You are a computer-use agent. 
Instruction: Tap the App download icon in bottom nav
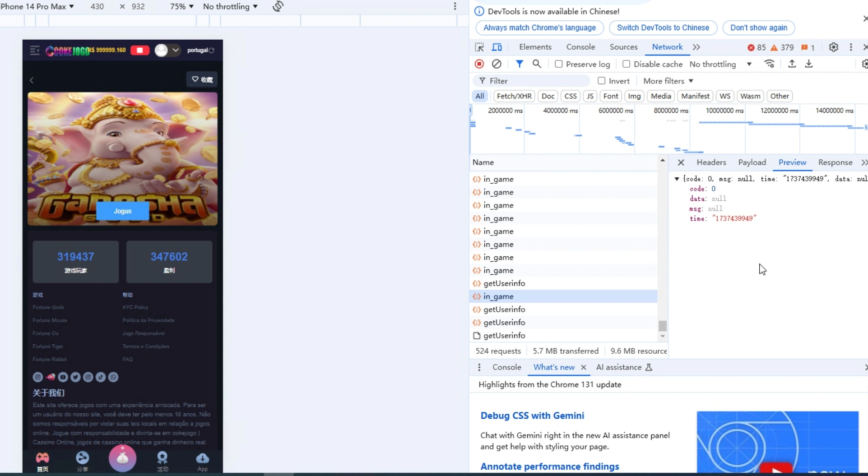203,462
